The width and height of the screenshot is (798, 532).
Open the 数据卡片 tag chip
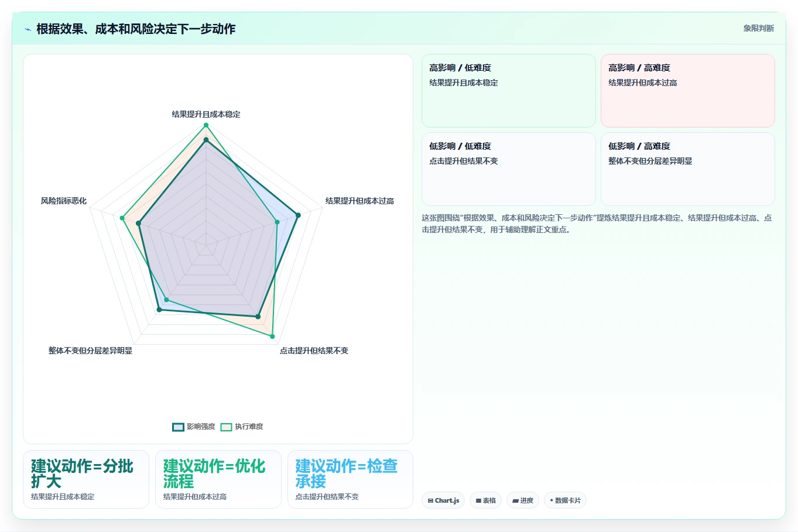coord(565,500)
